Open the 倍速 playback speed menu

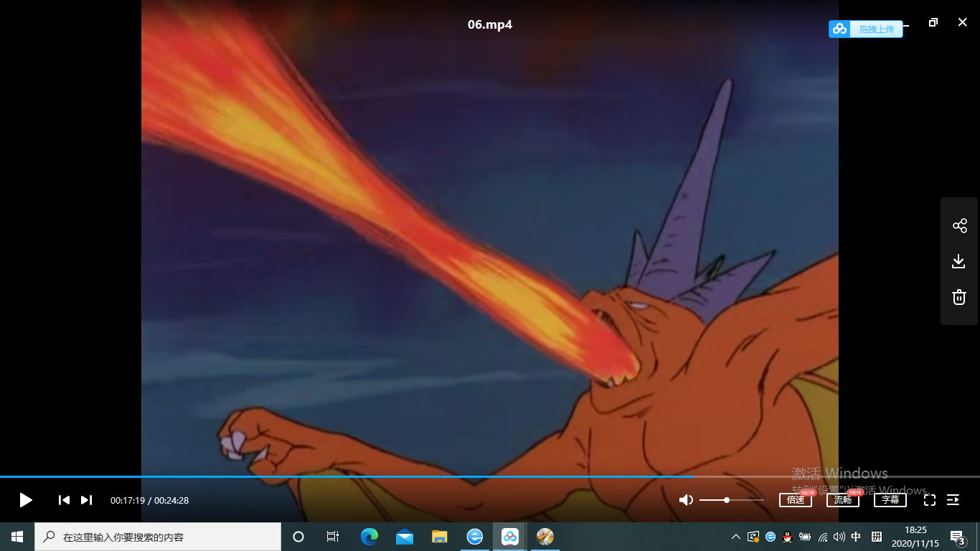pyautogui.click(x=796, y=500)
